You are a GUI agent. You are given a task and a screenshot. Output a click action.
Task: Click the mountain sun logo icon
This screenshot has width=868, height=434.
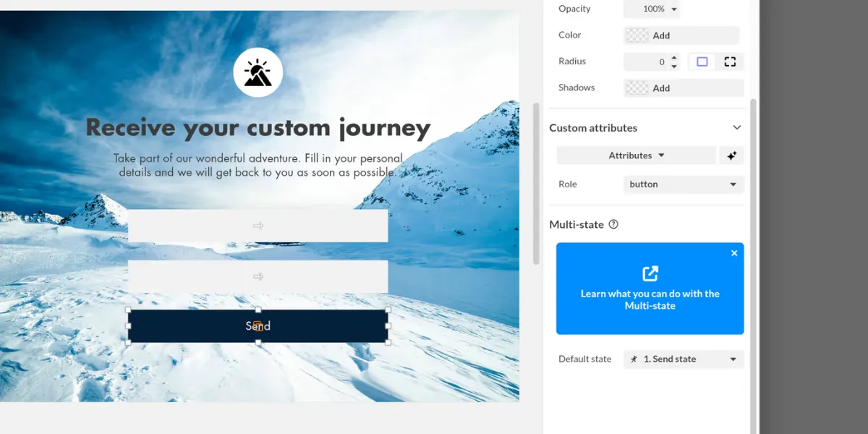258,72
